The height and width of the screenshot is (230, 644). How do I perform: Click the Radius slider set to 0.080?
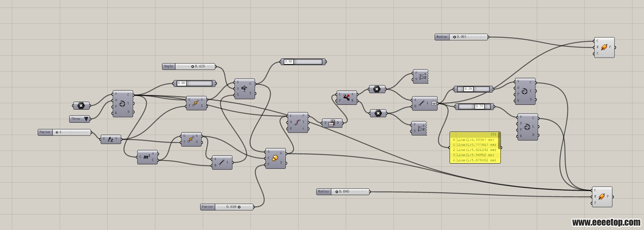(x=343, y=191)
